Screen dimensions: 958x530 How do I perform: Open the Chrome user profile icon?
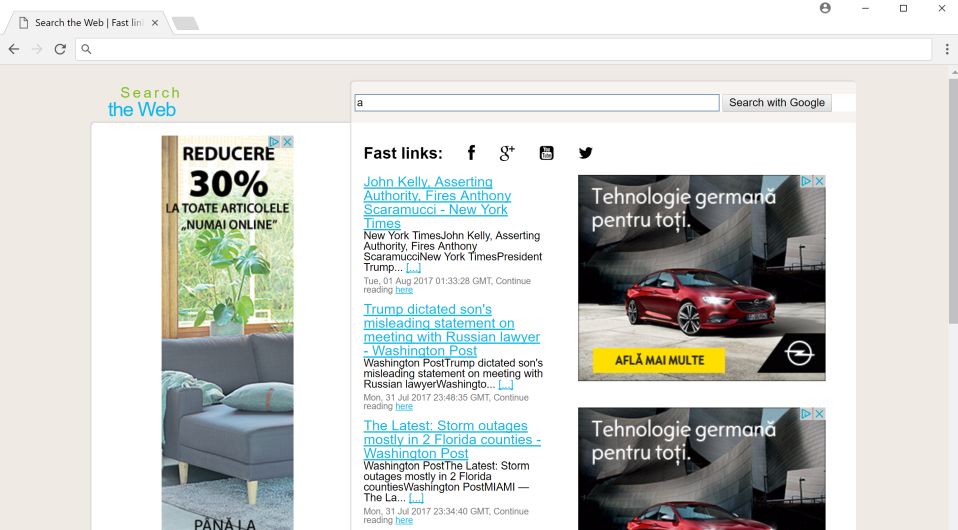point(825,8)
